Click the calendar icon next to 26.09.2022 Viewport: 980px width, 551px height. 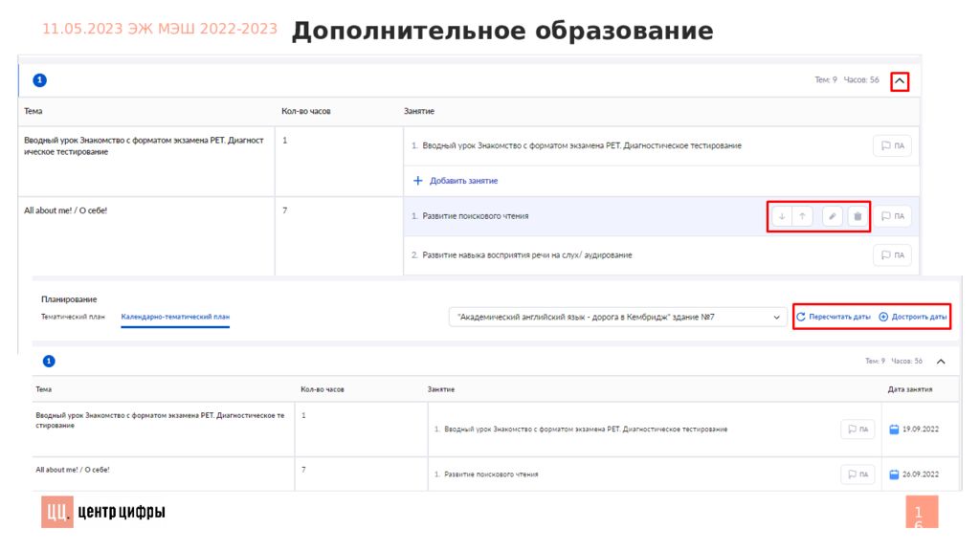point(895,474)
